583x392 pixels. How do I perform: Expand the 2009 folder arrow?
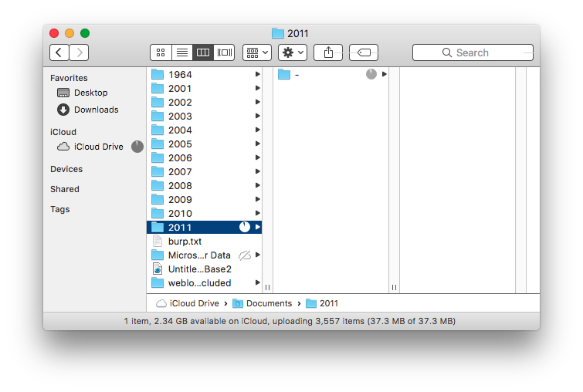(x=257, y=200)
